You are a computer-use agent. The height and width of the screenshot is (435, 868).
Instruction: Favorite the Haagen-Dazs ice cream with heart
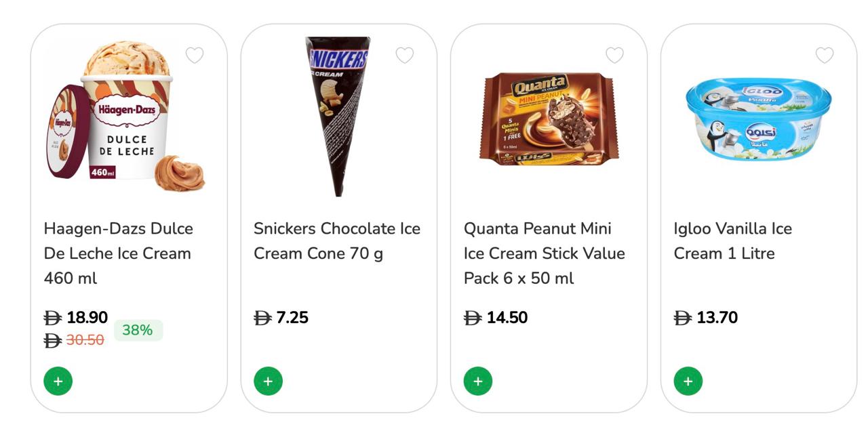tap(195, 55)
